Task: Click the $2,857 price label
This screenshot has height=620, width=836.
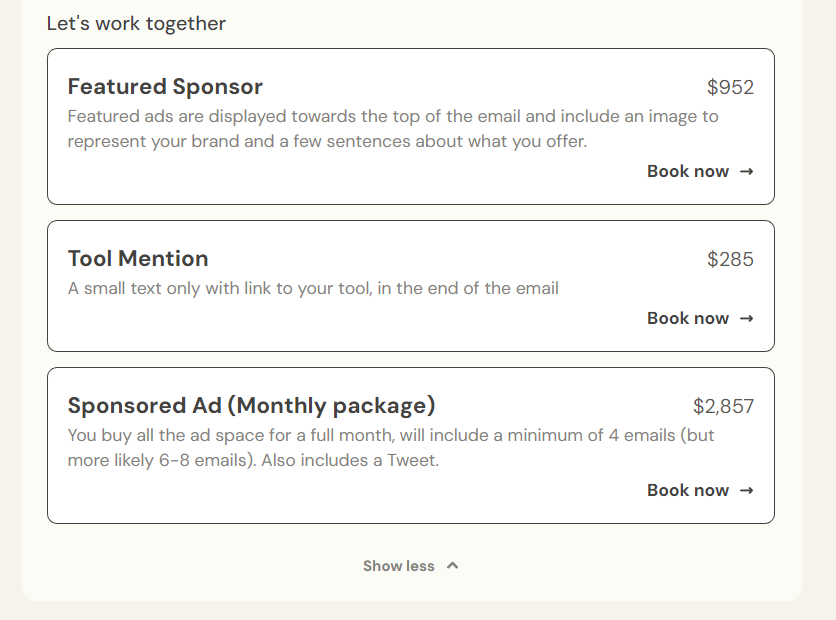Action: (x=723, y=406)
